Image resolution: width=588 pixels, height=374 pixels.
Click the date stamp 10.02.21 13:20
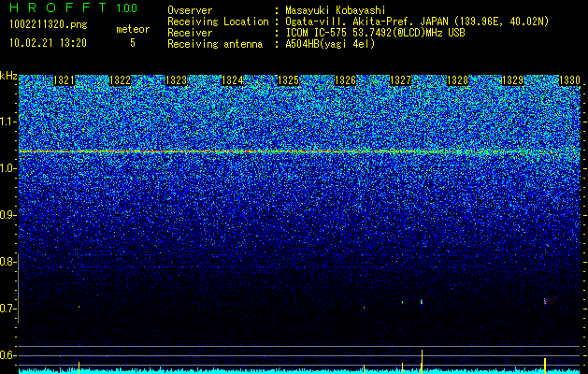click(x=48, y=43)
